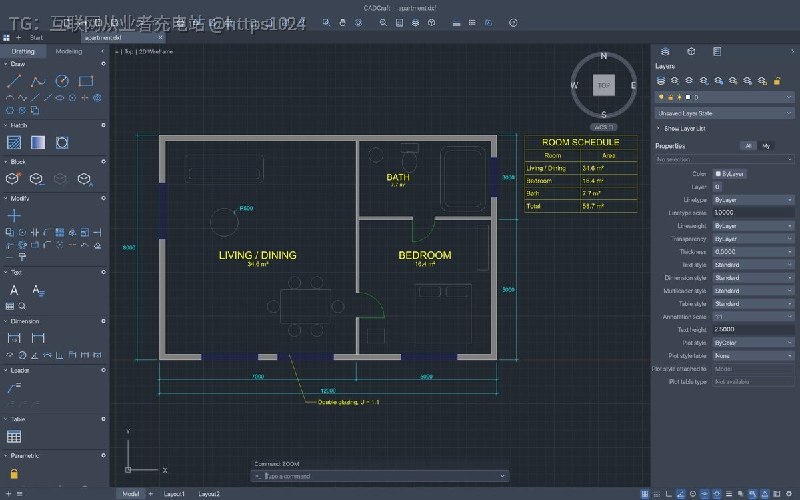Open the 3D cube panel icon
Viewport: 800px width, 500px height.
point(691,52)
